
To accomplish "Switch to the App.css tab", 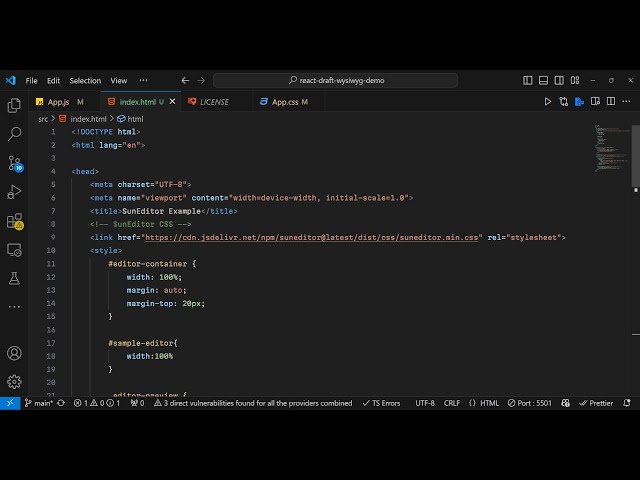I will 285,102.
